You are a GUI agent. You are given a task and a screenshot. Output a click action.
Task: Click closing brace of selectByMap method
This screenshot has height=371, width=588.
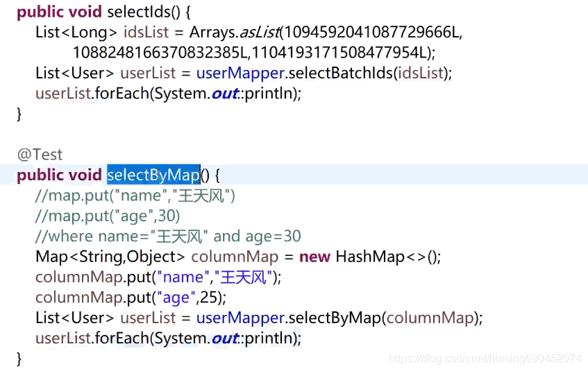(x=19, y=359)
